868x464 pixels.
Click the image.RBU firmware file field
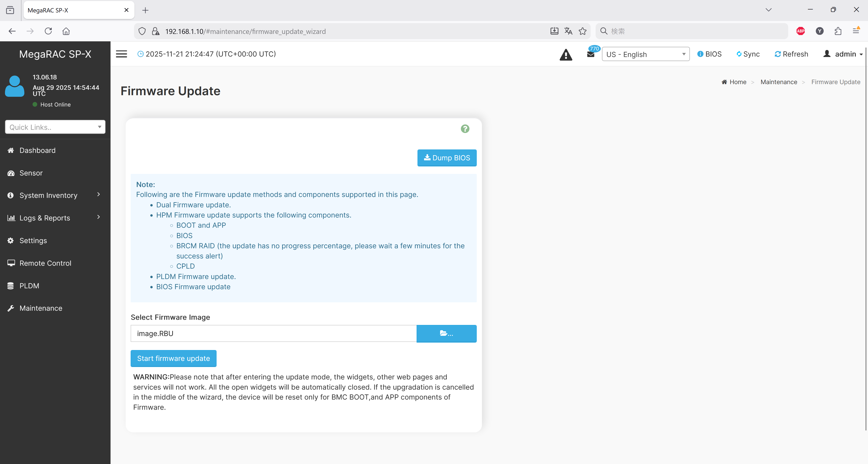pyautogui.click(x=273, y=334)
